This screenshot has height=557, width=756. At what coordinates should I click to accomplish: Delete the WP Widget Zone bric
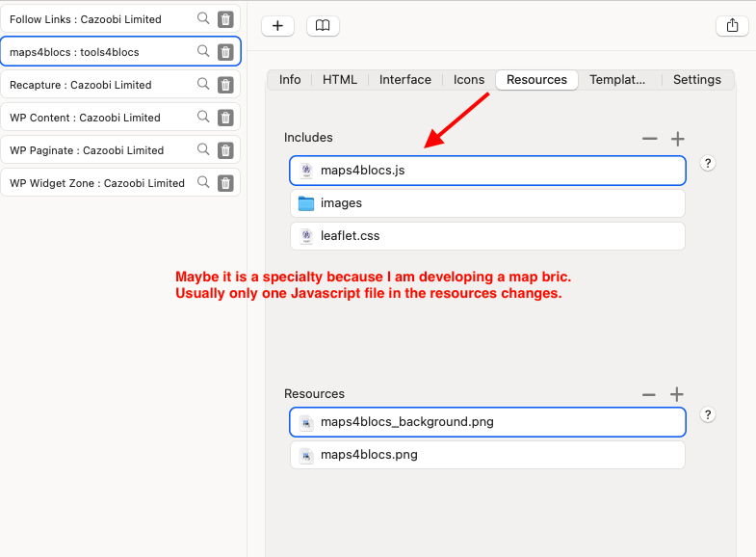(x=225, y=183)
